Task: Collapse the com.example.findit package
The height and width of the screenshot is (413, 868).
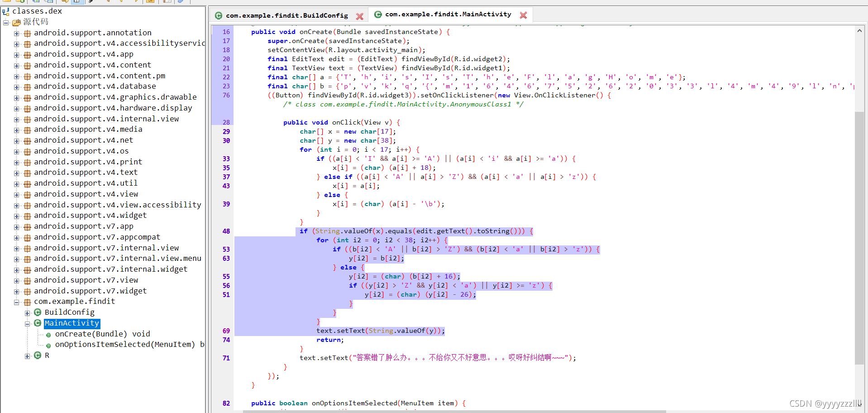Action: click(16, 302)
